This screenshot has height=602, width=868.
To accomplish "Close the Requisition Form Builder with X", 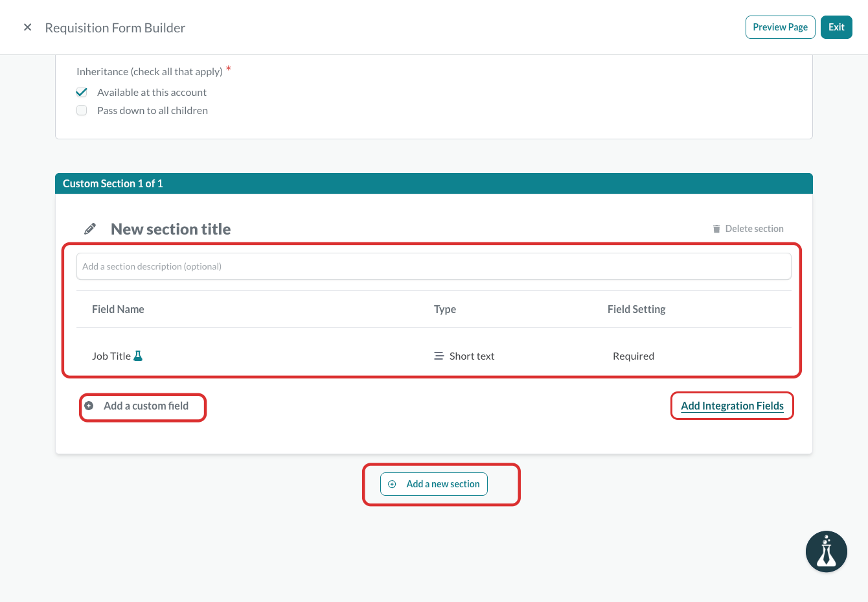I will pyautogui.click(x=27, y=27).
